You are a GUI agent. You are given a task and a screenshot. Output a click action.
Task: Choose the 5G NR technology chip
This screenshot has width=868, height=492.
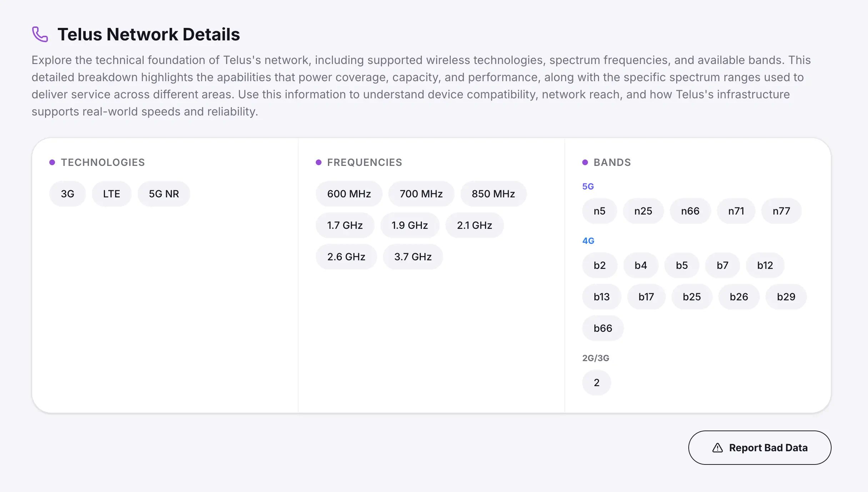(164, 194)
